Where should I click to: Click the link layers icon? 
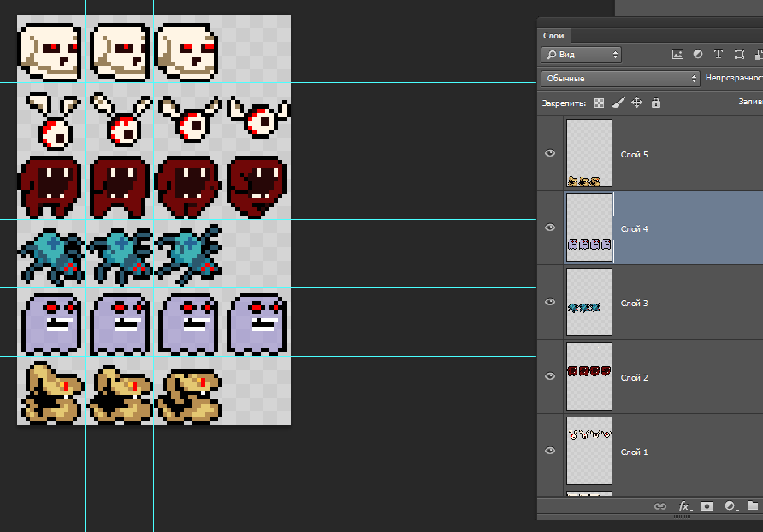pyautogui.click(x=659, y=506)
